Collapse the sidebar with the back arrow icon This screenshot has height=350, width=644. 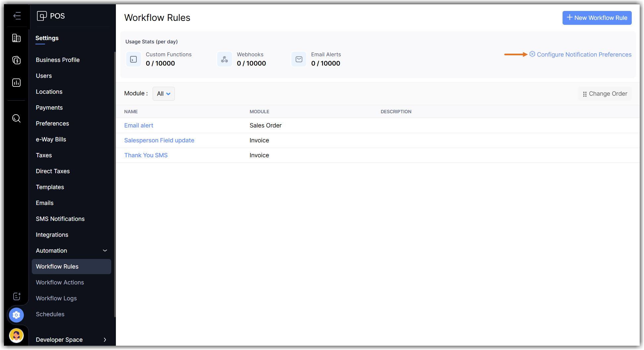click(17, 16)
